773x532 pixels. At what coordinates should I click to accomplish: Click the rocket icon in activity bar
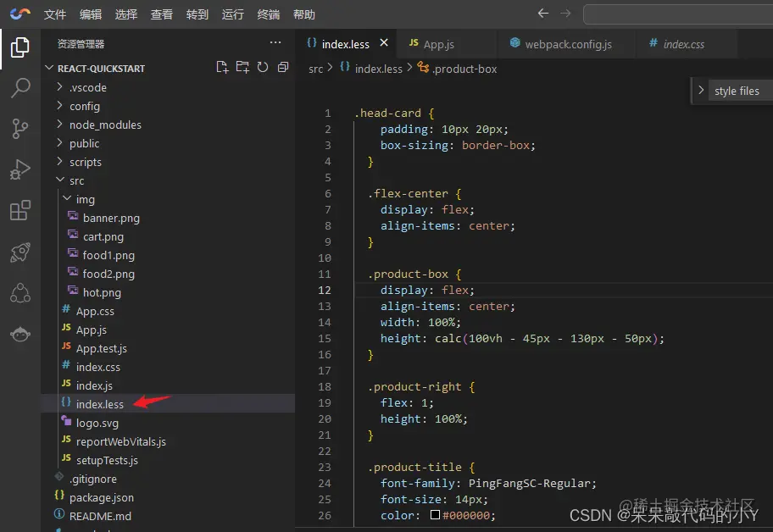point(20,252)
